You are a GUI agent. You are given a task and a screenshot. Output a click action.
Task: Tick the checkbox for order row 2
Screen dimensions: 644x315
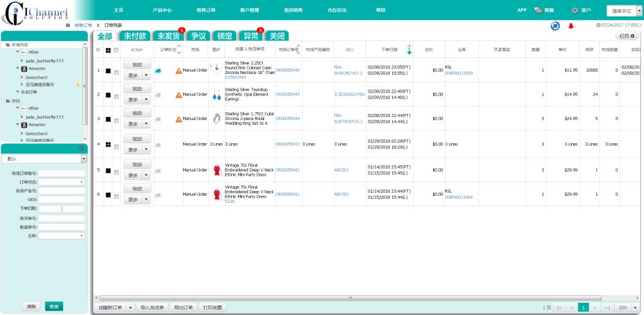pos(116,97)
